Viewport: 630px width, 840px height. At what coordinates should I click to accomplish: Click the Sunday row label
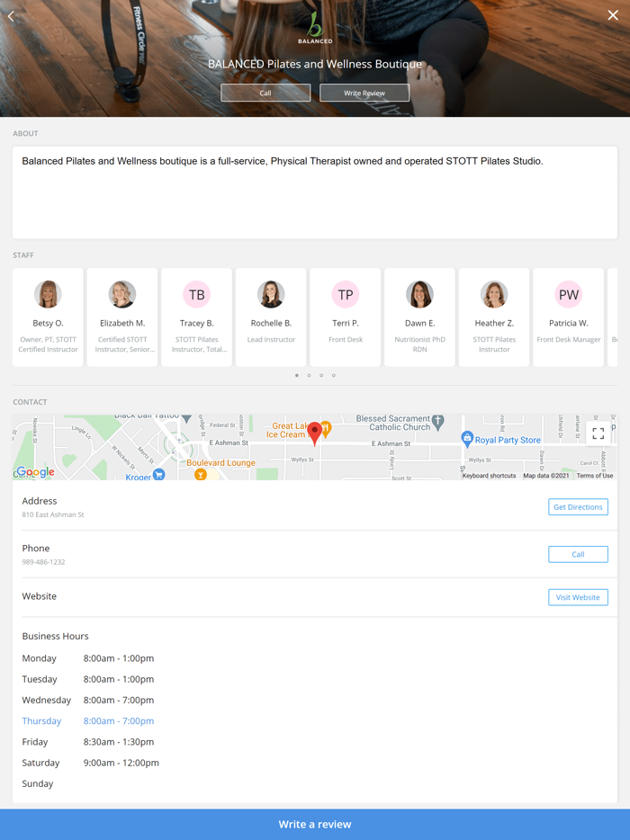coord(38,783)
